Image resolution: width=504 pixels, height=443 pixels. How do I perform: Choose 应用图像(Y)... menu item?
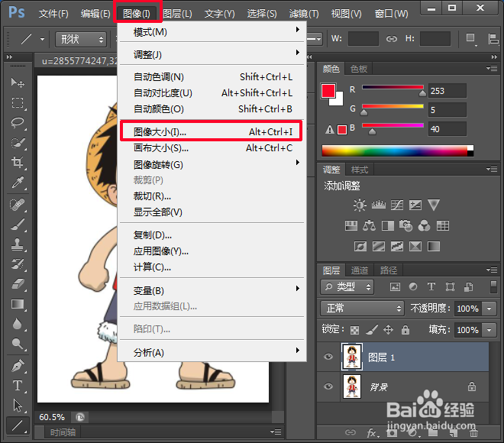pyautogui.click(x=211, y=251)
